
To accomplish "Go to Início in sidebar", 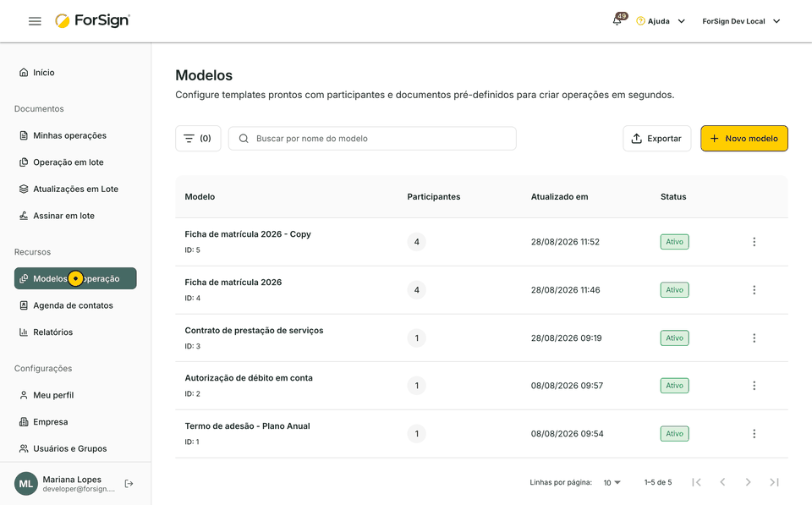I will (36, 73).
